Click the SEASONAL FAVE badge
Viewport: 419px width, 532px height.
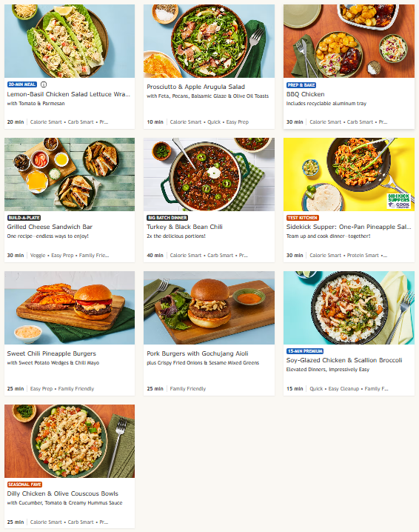point(24,485)
